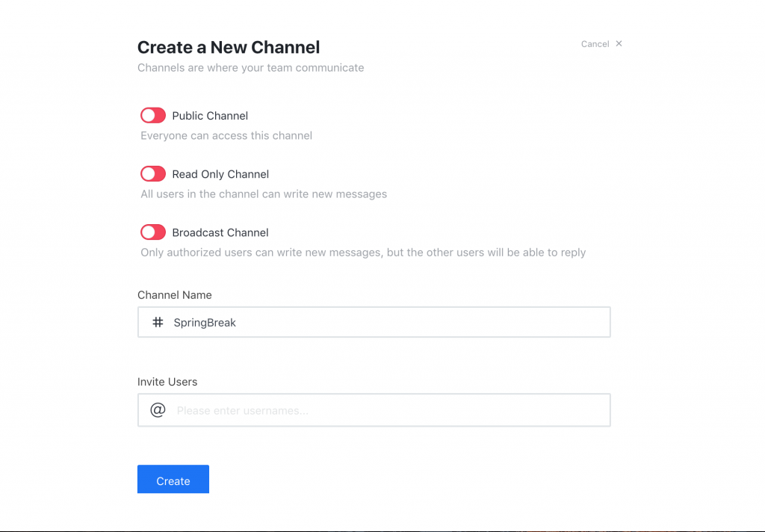The height and width of the screenshot is (532, 765).
Task: Click the Read Only Channel label
Action: [220, 174]
